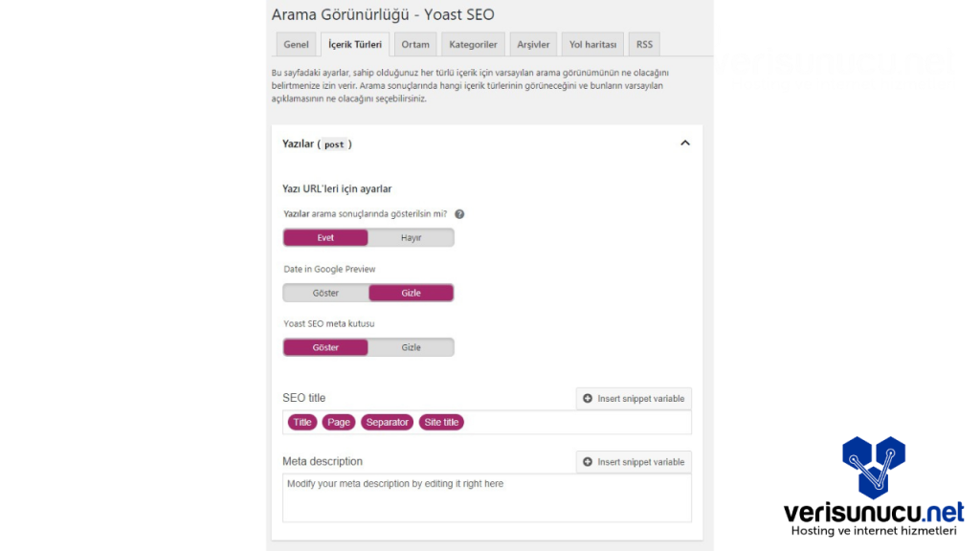Open the Arşivler tab
The height and width of the screenshot is (551, 980).
(x=533, y=45)
